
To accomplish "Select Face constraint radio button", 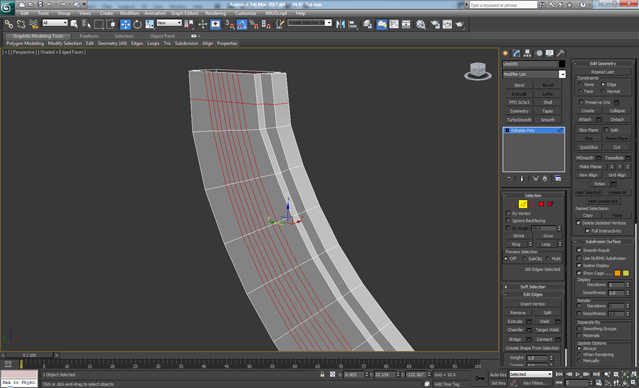I will coord(580,91).
